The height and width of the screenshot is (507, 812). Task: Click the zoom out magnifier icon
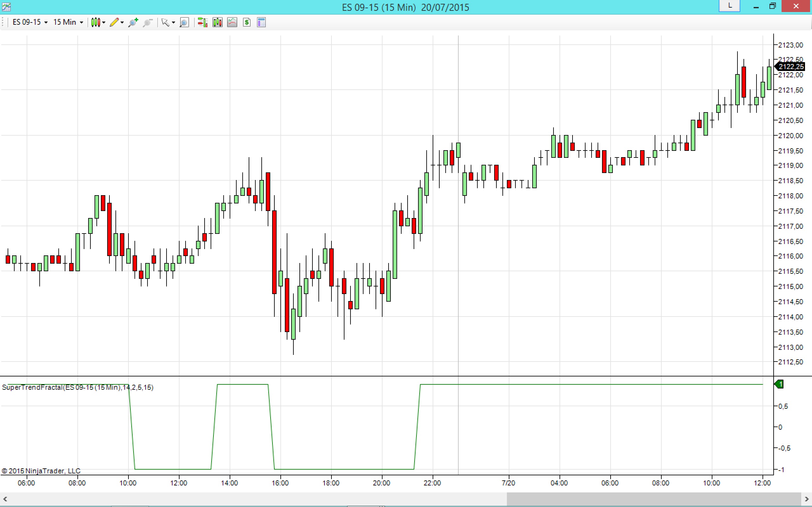click(147, 22)
